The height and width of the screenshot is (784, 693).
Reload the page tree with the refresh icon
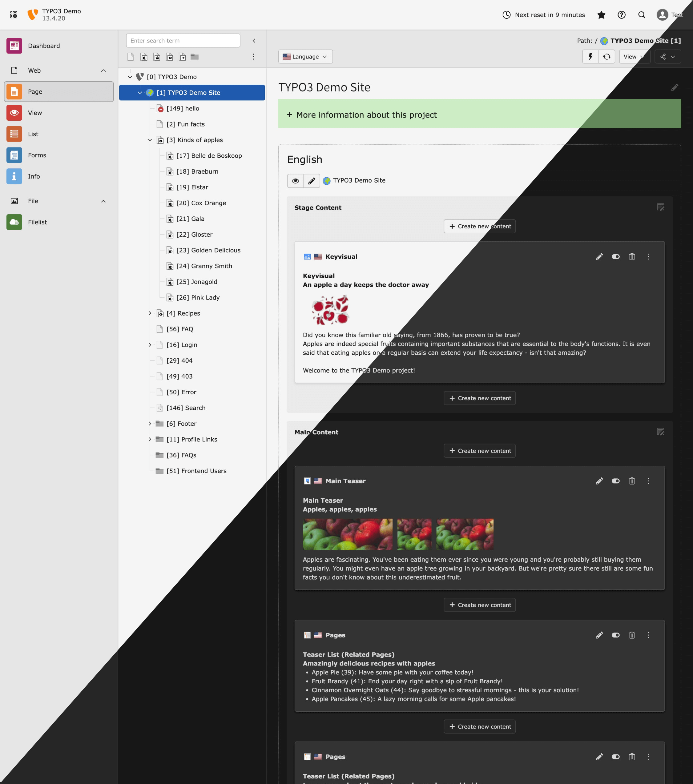pyautogui.click(x=607, y=56)
